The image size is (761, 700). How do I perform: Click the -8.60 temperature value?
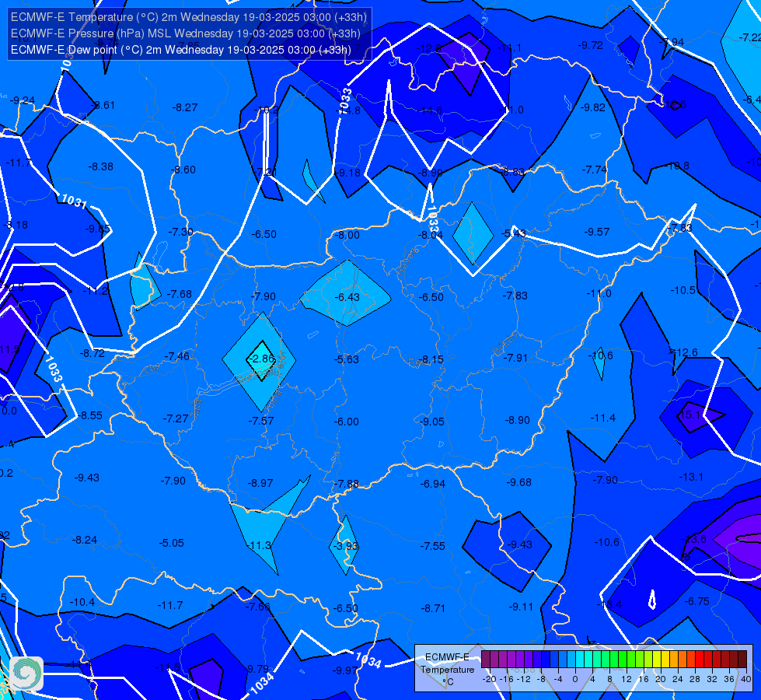pos(183,170)
